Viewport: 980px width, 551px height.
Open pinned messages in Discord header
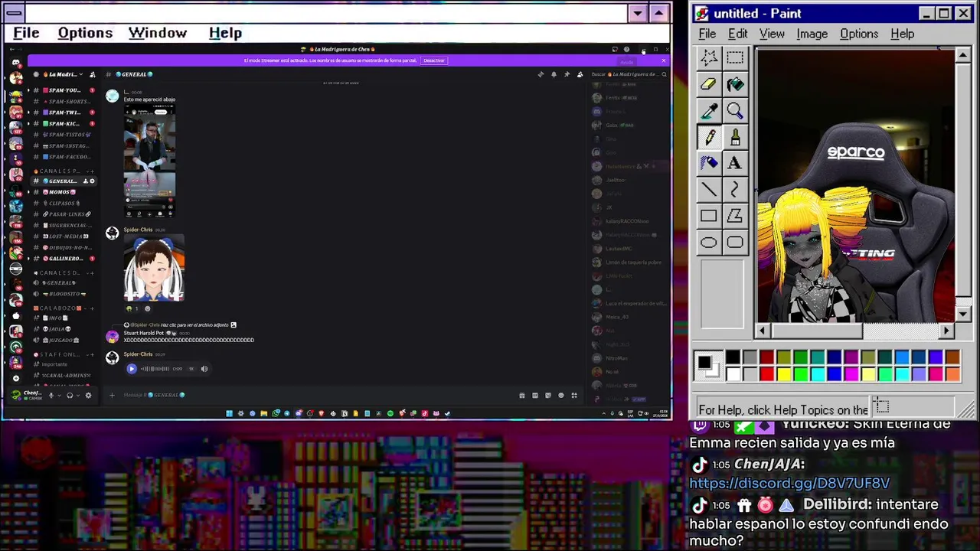pyautogui.click(x=567, y=74)
